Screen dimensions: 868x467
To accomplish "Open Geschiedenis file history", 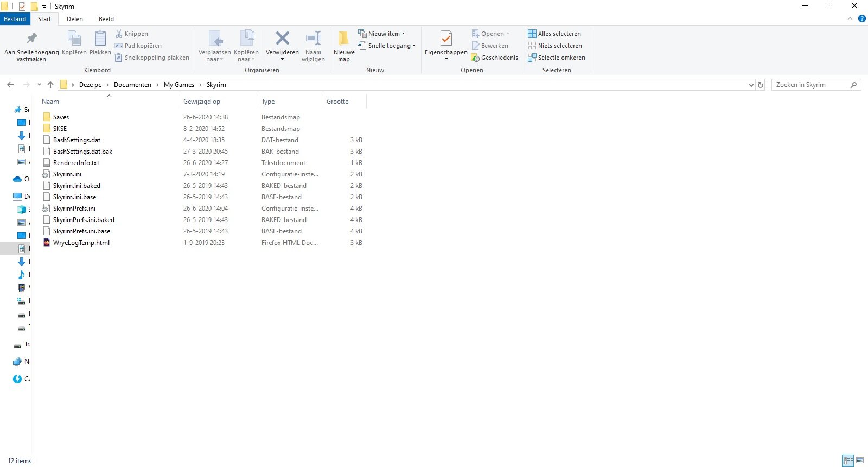I will pyautogui.click(x=495, y=58).
